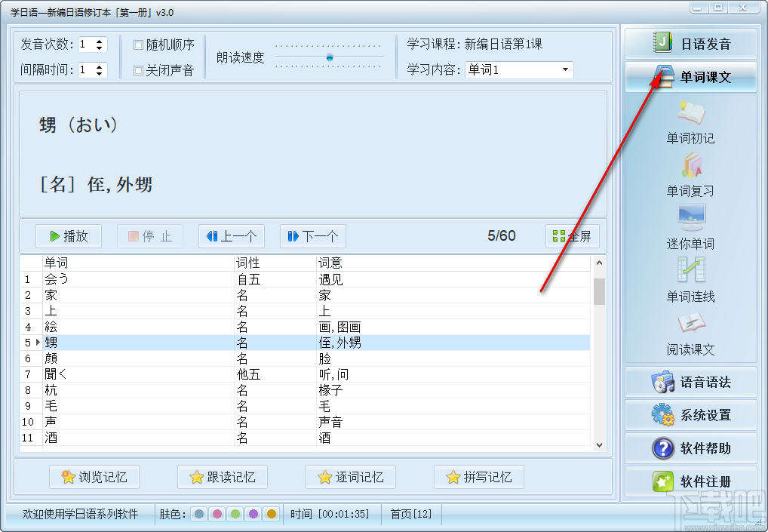The image size is (768, 532).
Task: Switch to 全屏 fullscreen mode
Action: click(x=572, y=236)
